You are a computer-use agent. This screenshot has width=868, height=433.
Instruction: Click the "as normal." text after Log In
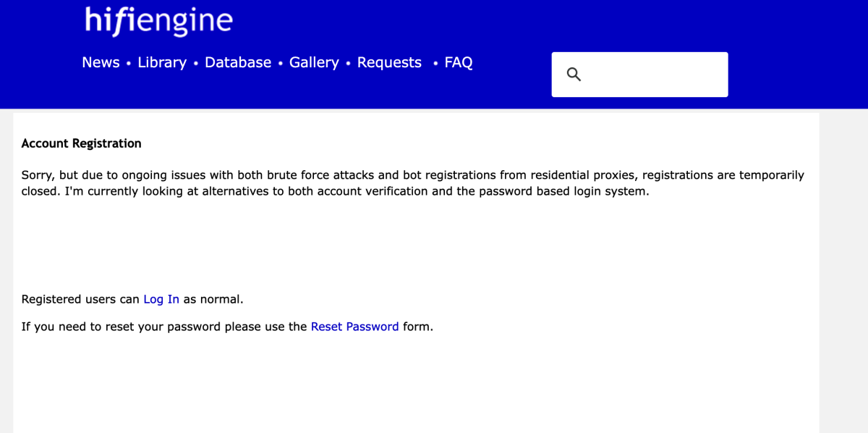point(213,299)
